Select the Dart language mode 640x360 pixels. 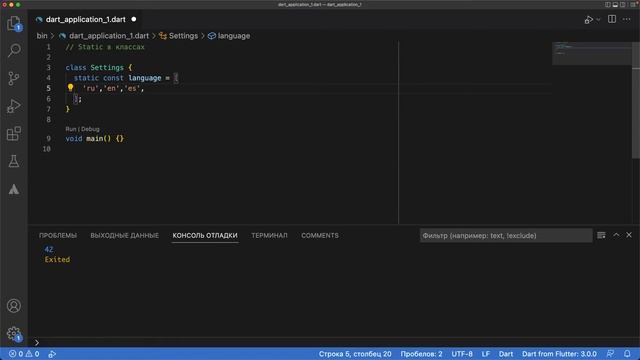coord(505,354)
